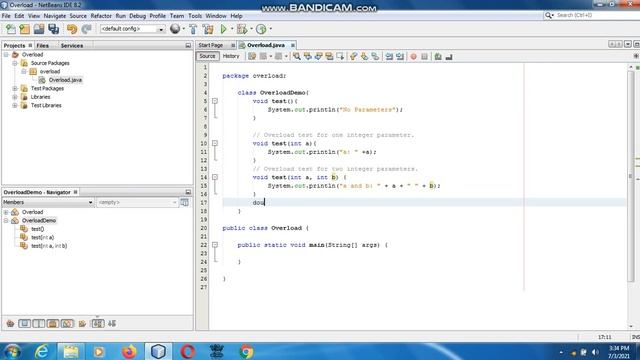Click Find Previous Occurrence editor icon
This screenshot has height=360, width=640.
tap(307, 56)
